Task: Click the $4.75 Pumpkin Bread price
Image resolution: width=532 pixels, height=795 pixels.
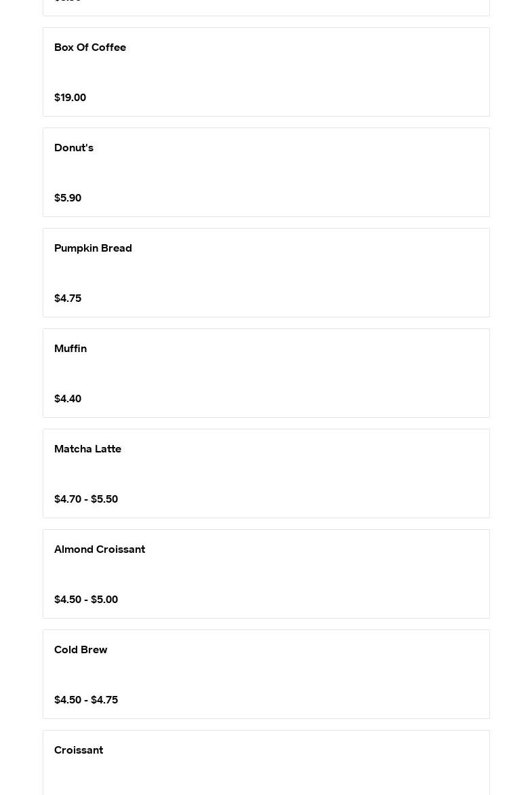Action: [68, 298]
